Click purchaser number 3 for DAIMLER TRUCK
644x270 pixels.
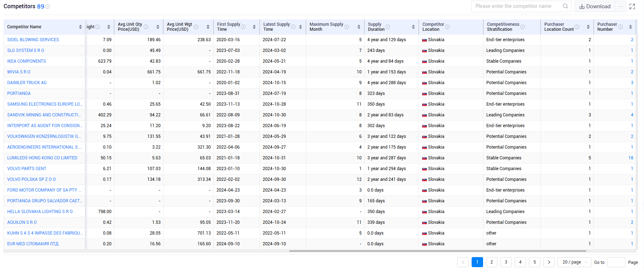click(x=632, y=83)
